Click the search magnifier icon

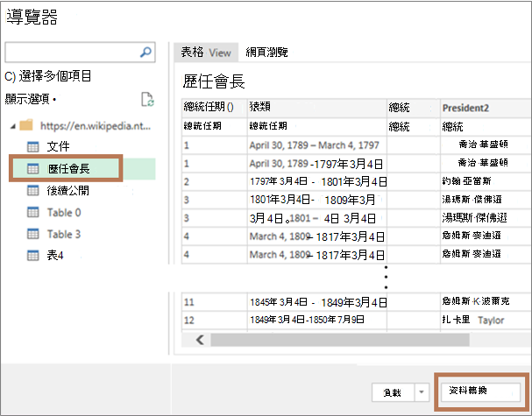(x=145, y=53)
